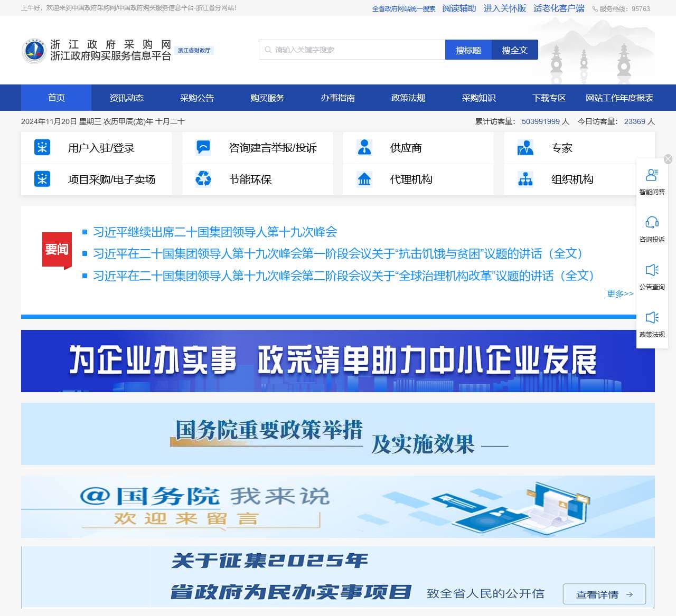Image resolution: width=676 pixels, height=616 pixels.
Task: Open headline about 抗击饥饿与贫困 speech
Action: 338,253
